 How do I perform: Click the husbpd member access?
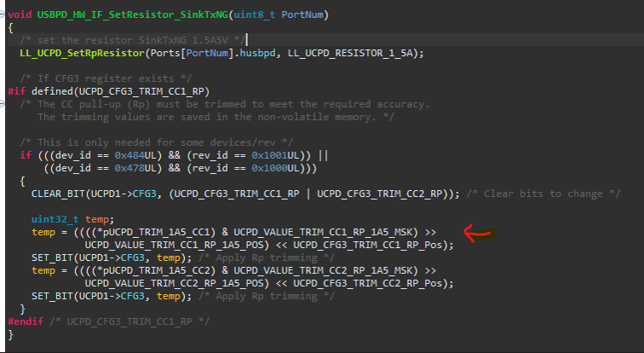point(257,53)
